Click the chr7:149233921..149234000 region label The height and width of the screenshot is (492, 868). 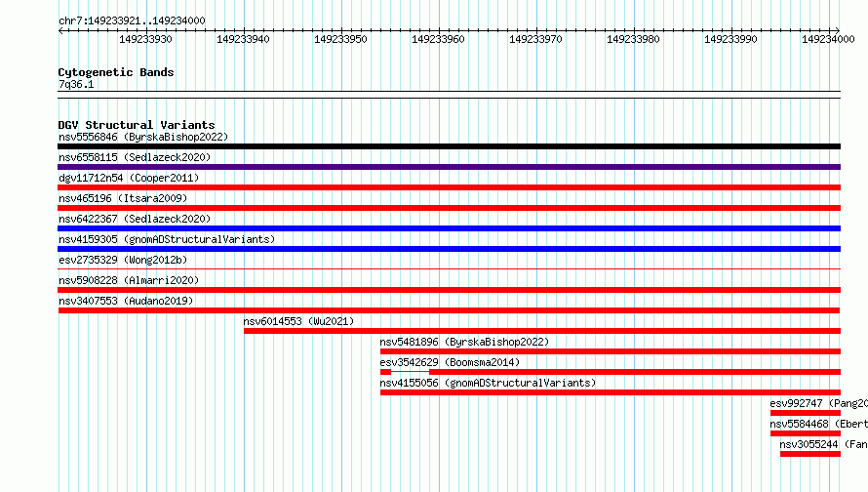pyautogui.click(x=132, y=20)
